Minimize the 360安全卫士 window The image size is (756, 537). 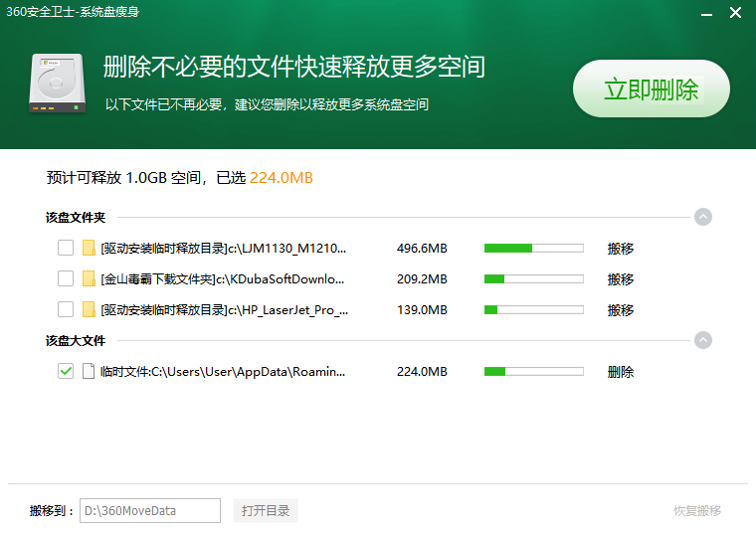pos(704,13)
